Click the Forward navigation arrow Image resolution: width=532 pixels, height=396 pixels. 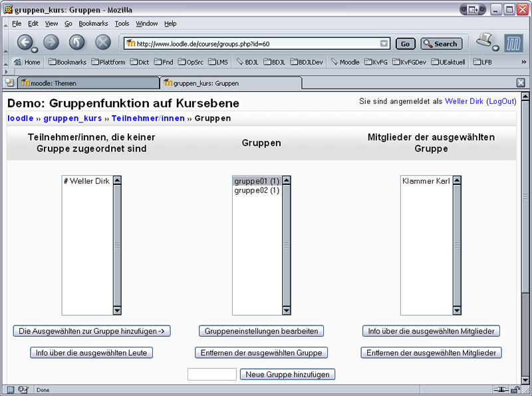tap(51, 43)
